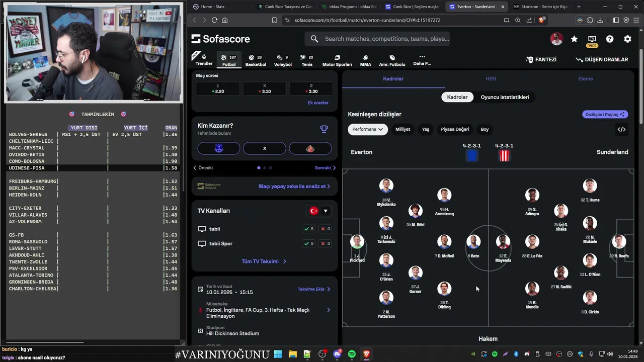This screenshot has width=644, height=362.
Task: Open the browser downloads icon
Action: point(600,20)
